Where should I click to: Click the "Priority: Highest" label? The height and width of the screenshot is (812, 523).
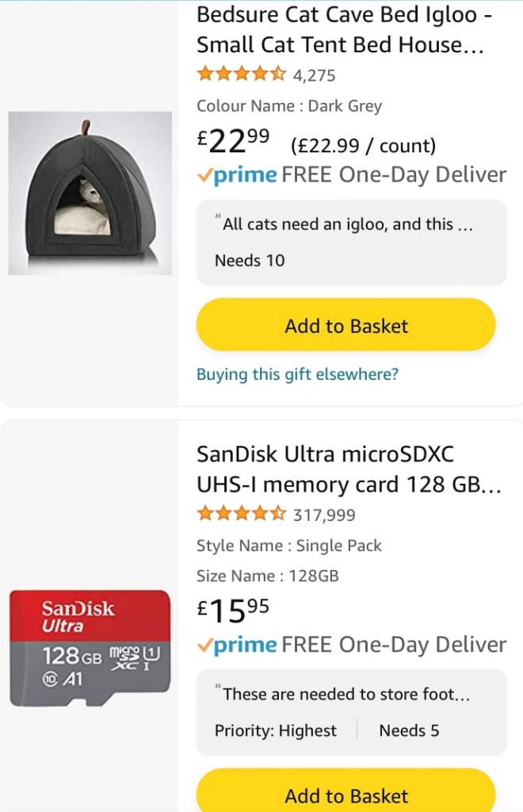(276, 730)
